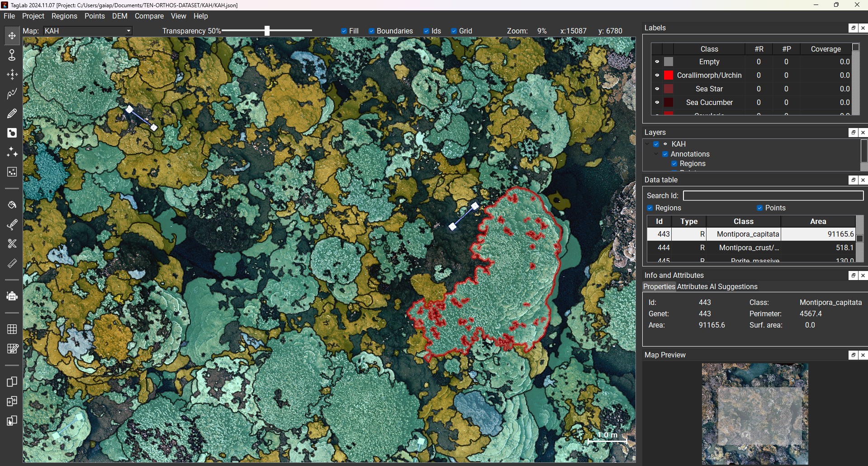Open the Points menu
Viewport: 868px width, 466px height.
click(x=95, y=16)
